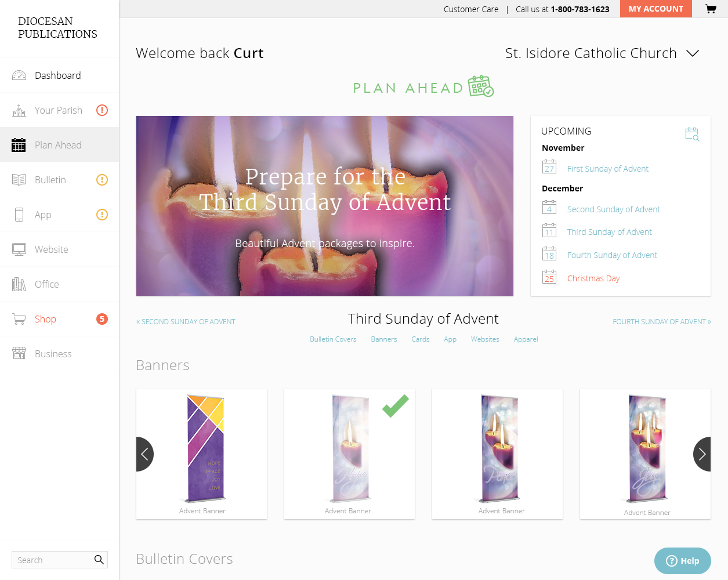The image size is (728, 580).
Task: Toggle the checkmark on second Advent Banner
Action: tap(396, 406)
